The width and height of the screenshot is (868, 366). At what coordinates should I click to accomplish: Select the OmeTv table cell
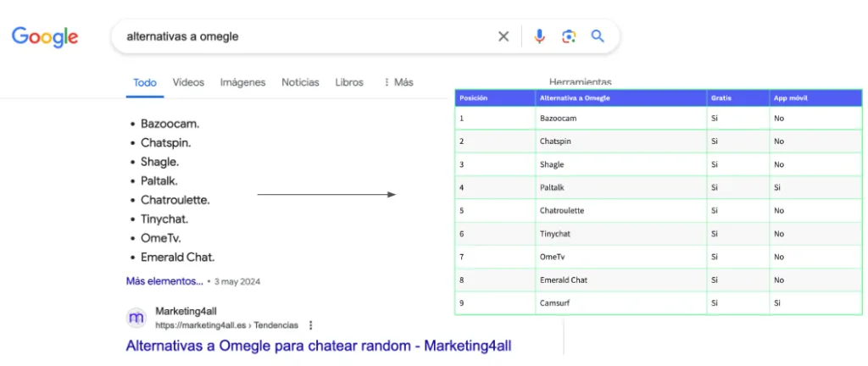click(x=621, y=257)
